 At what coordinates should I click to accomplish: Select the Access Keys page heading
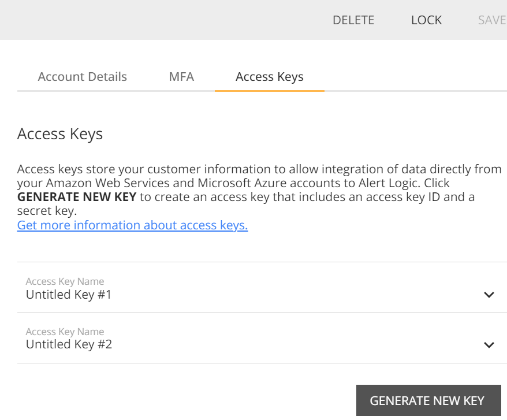coord(59,133)
